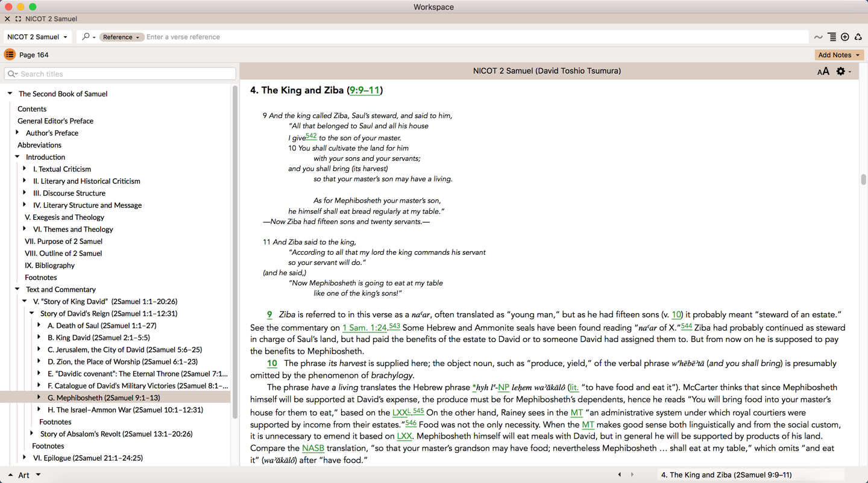Click status bar 4. The King and Ziba
Screen dimensions: 868x483
(726, 475)
